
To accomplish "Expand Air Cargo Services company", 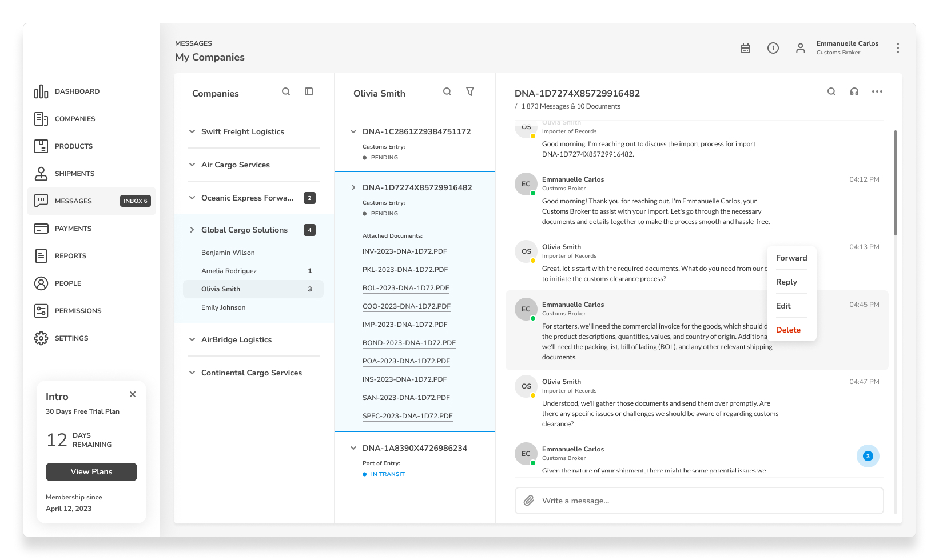I will (x=192, y=165).
